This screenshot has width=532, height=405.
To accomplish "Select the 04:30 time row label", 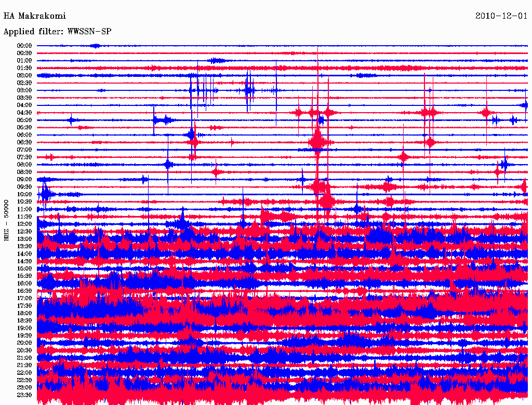I will [x=24, y=113].
